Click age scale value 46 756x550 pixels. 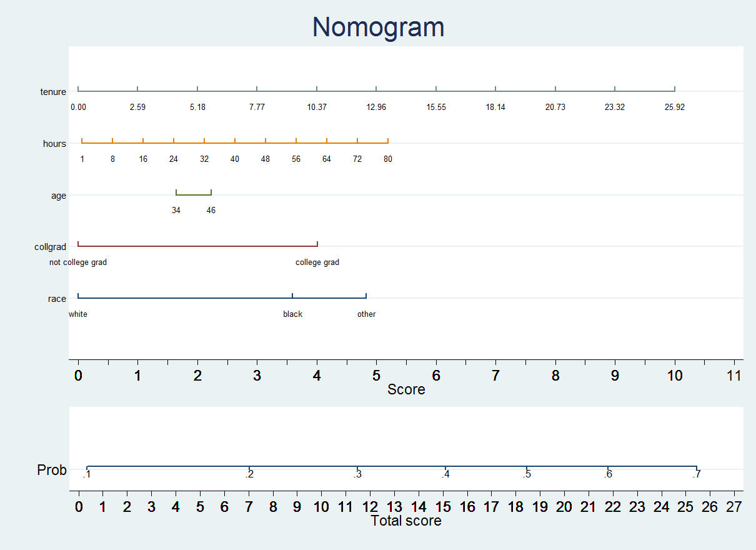point(211,211)
